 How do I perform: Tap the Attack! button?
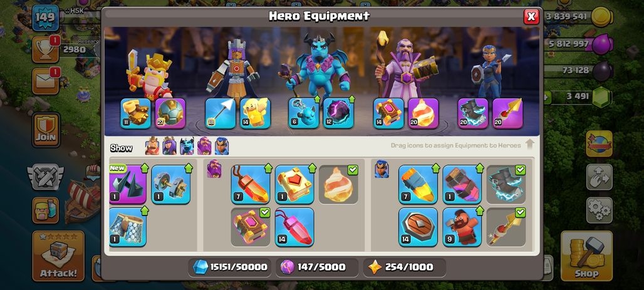click(58, 256)
